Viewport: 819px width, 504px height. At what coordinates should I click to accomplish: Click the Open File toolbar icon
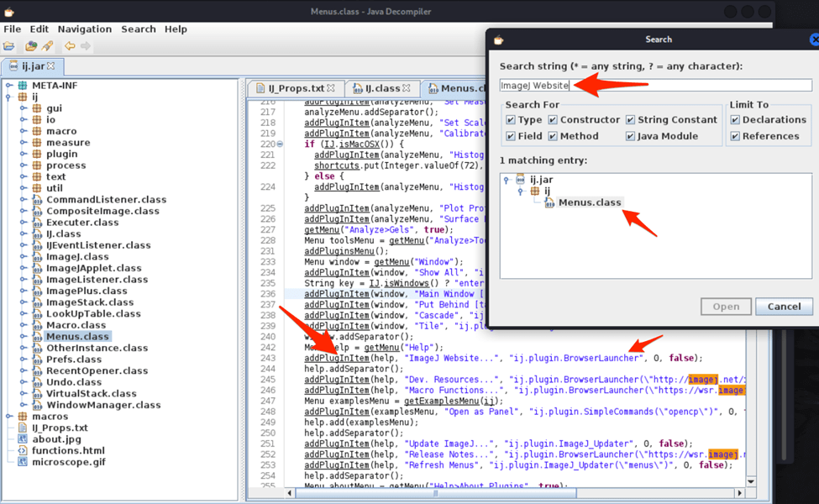pos(9,46)
